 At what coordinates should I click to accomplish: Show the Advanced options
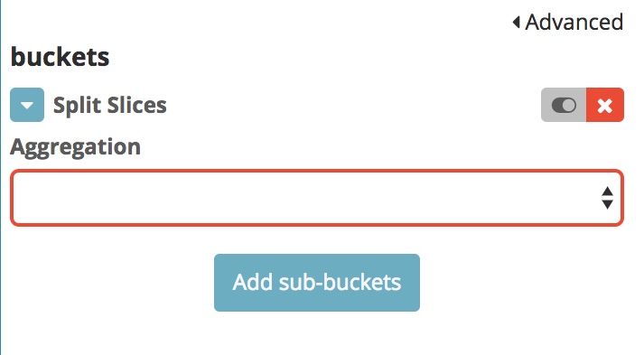[568, 22]
